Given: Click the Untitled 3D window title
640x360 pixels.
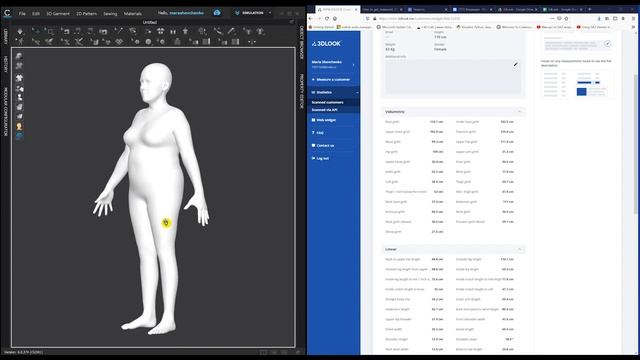Looking at the screenshot, I should (150, 22).
